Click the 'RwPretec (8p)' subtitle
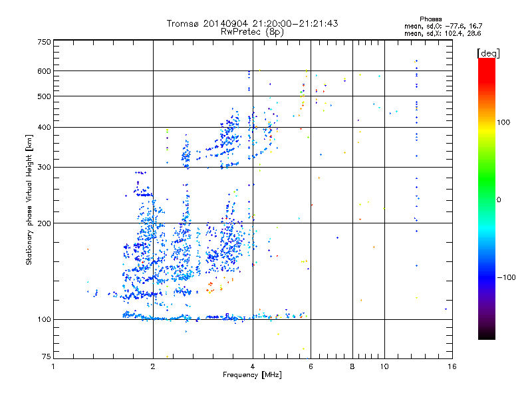532x399 pixels. (252, 32)
